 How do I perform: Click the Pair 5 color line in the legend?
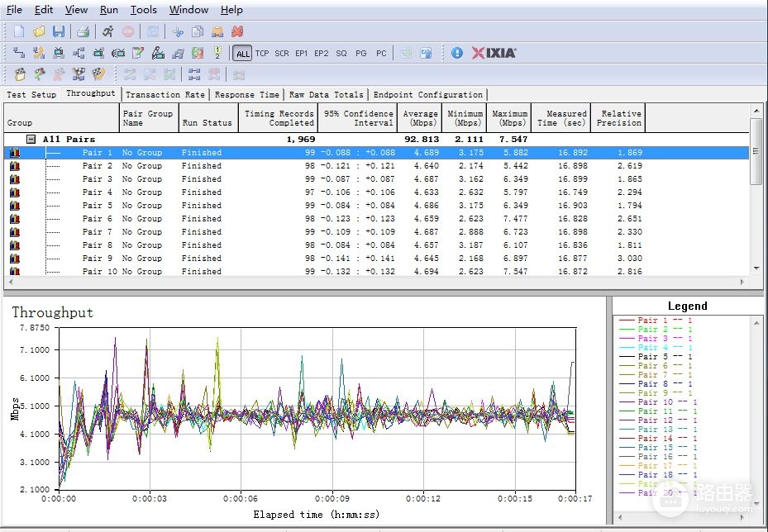tap(627, 357)
